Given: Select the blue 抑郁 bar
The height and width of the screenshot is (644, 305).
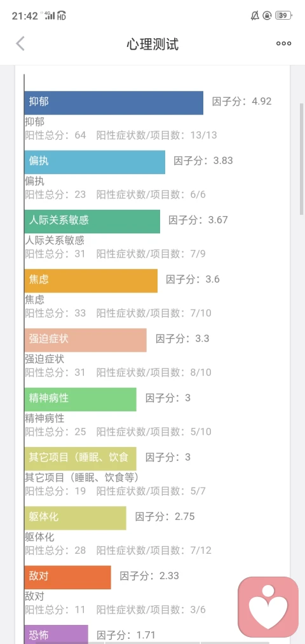Looking at the screenshot, I should [114, 103].
